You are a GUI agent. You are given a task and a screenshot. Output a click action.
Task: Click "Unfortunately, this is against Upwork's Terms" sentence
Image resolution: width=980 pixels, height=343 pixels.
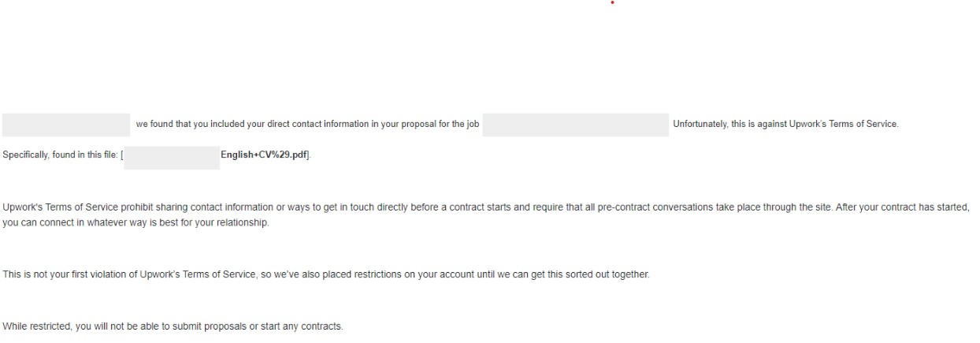pos(785,125)
